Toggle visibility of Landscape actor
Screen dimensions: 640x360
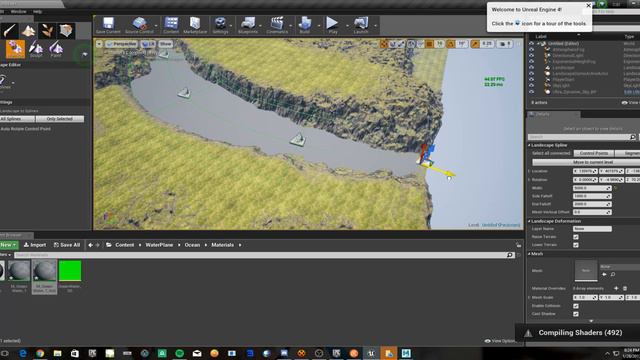[x=531, y=68]
